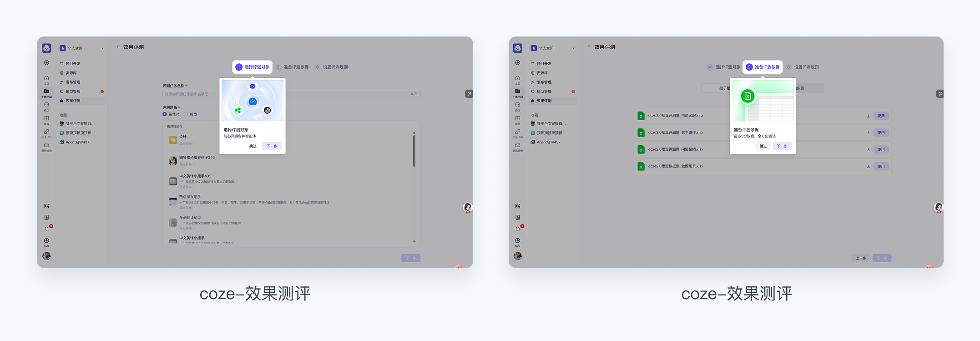Open notifications bell in the left window
The height and width of the screenshot is (341, 980).
click(x=46, y=229)
